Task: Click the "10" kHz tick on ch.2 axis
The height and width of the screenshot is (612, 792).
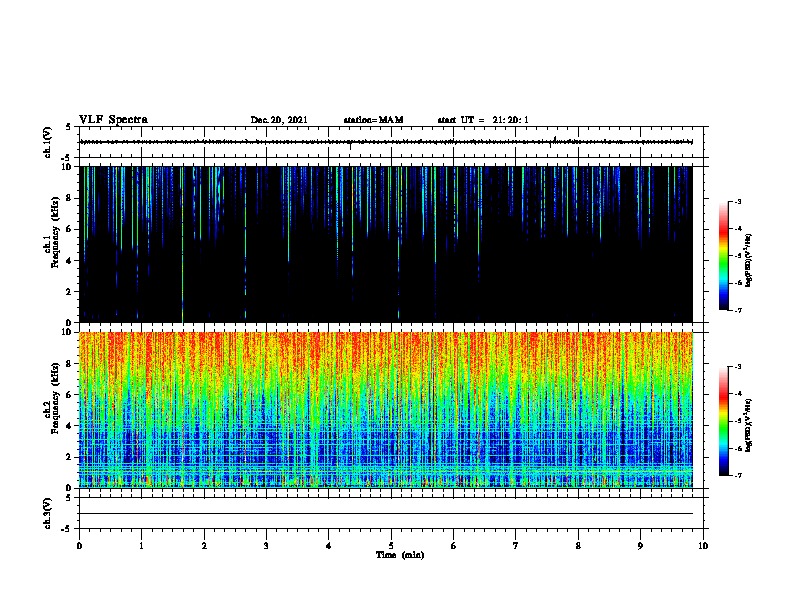Action: [68, 332]
